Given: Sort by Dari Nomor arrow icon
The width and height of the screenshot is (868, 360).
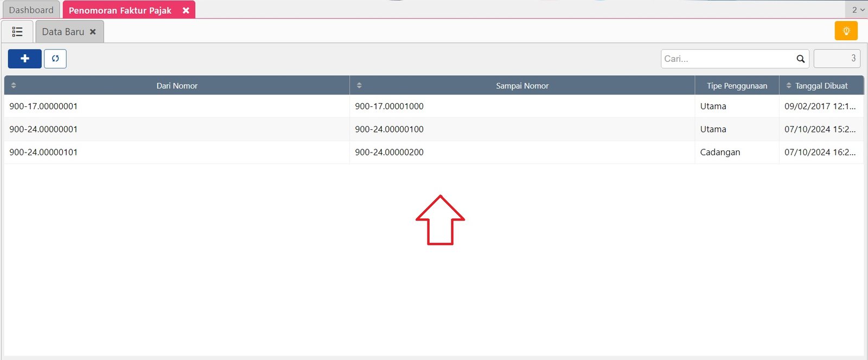Looking at the screenshot, I should 14,85.
